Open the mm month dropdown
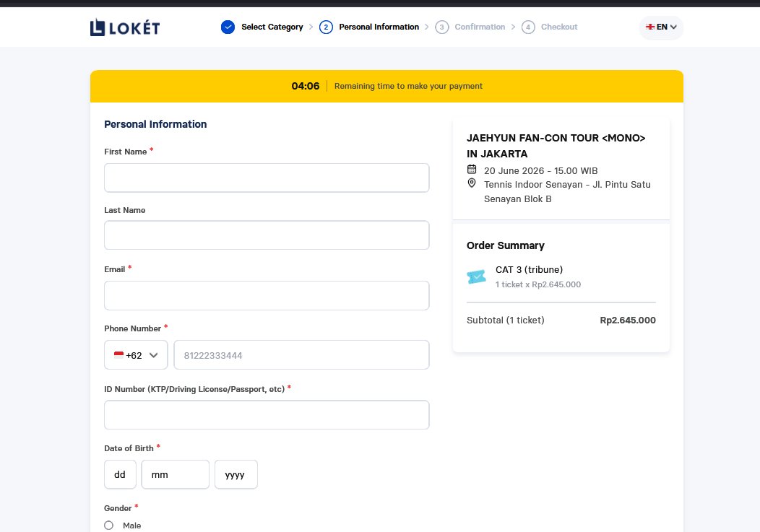 click(x=175, y=474)
